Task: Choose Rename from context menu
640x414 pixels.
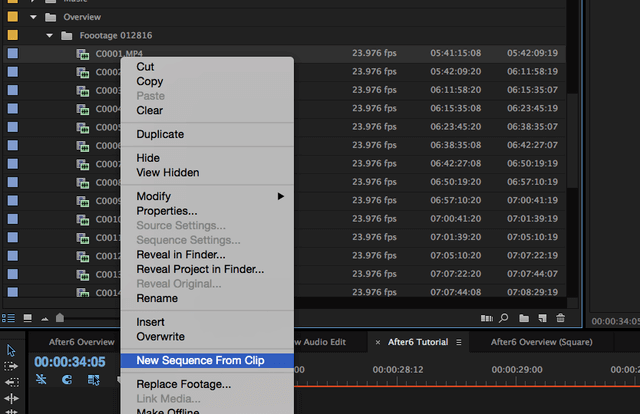Action: (x=207, y=298)
